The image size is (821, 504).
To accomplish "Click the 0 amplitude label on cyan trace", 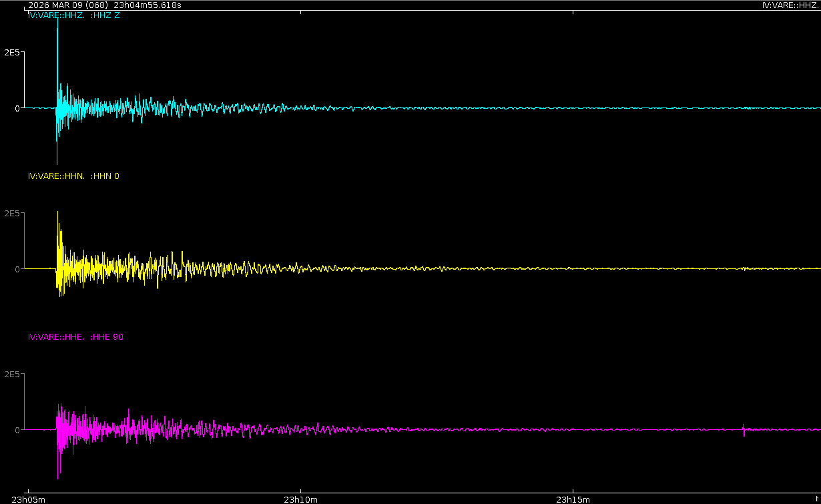I will [17, 108].
